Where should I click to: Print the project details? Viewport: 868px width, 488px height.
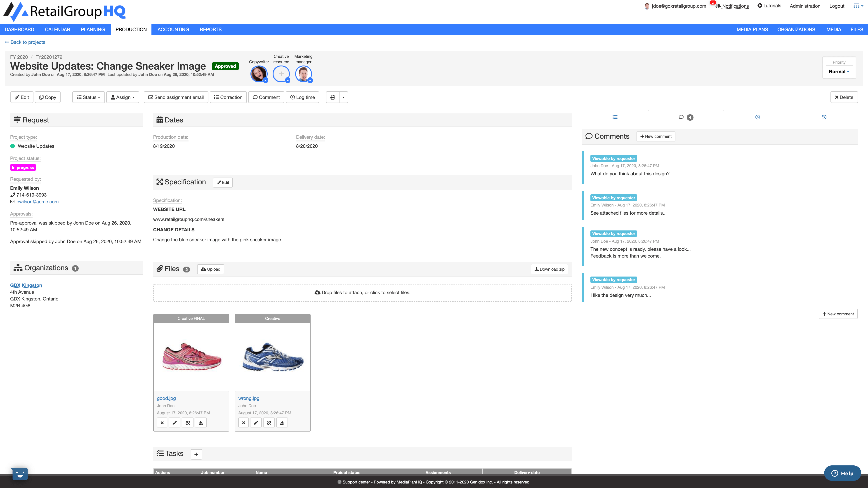[x=332, y=97]
